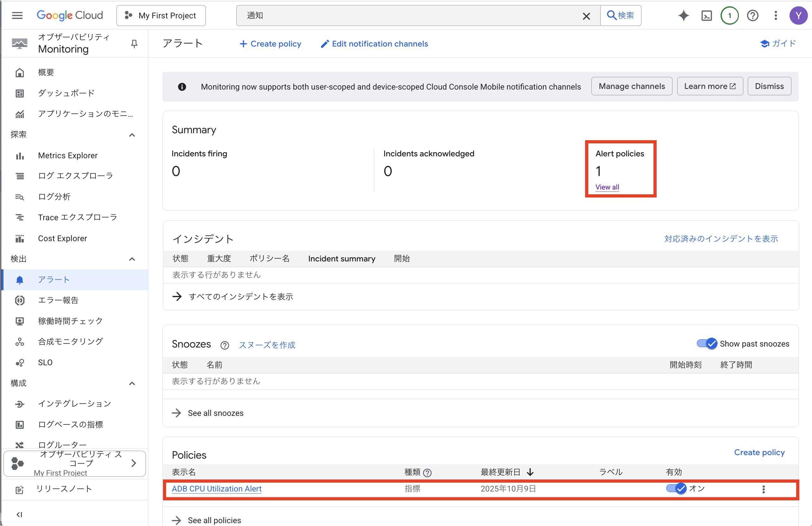812x526 pixels.
Task: Open the ADB CPU Utilization Alert link
Action: 217,488
